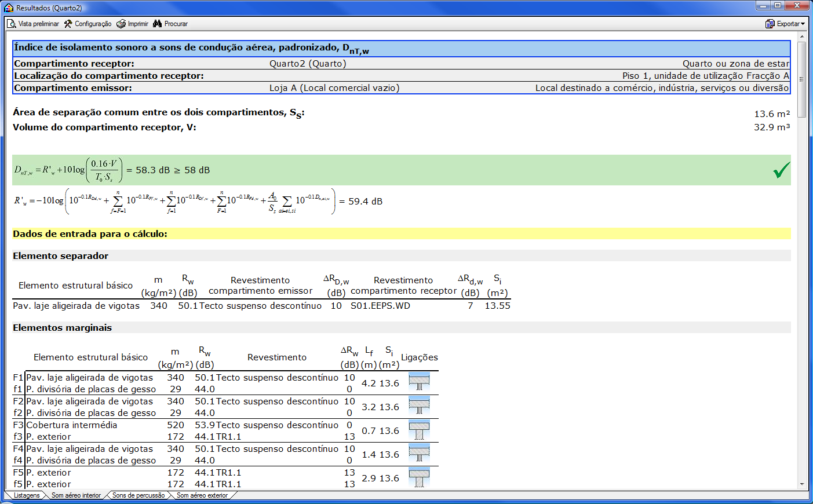Screen dimensions: 813x504
Task: Open the Configuração settings tool
Action: click(88, 24)
